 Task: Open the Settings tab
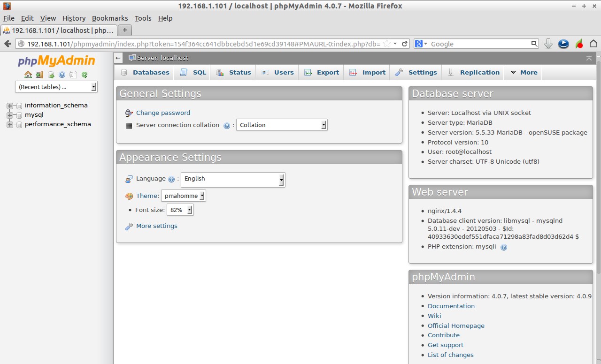(416, 72)
